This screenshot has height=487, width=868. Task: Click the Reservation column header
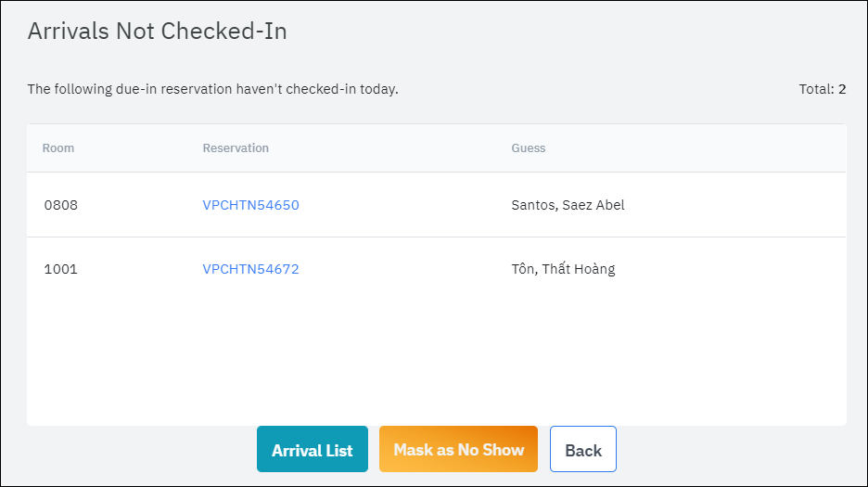236,148
